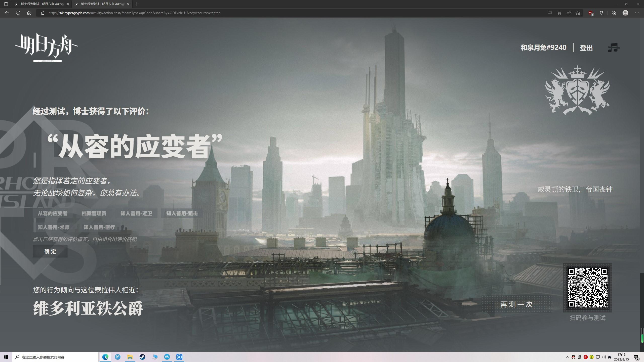Screen dimensions: 644x362
Task: Close the second browser tab
Action: 128,4
